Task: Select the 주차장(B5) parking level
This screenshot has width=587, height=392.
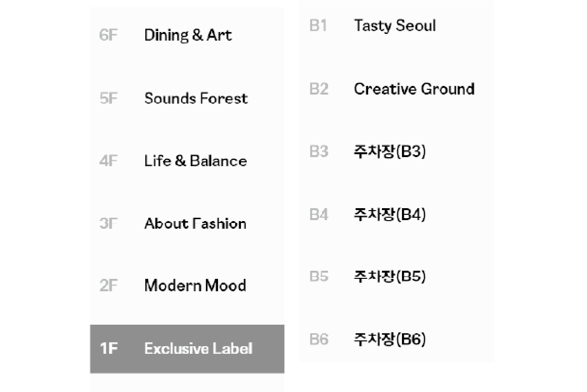Action: 390,276
